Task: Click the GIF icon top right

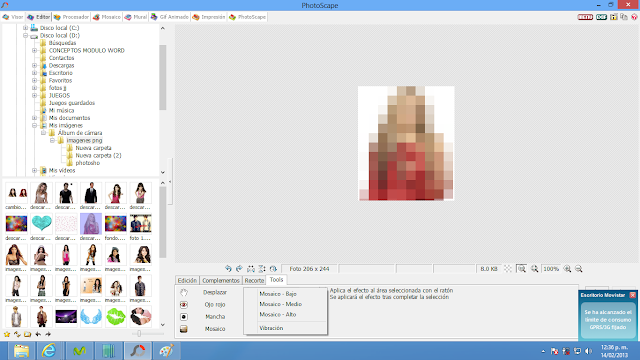Action: point(601,17)
